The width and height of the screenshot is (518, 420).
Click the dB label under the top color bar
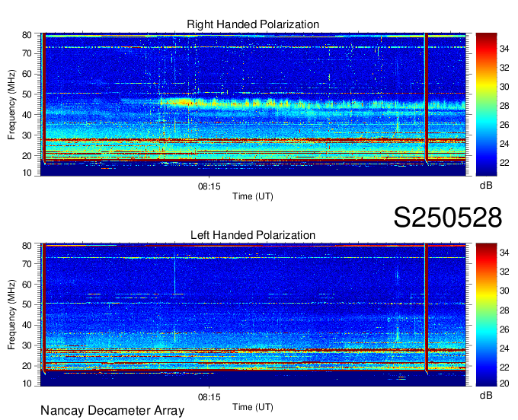click(x=486, y=186)
